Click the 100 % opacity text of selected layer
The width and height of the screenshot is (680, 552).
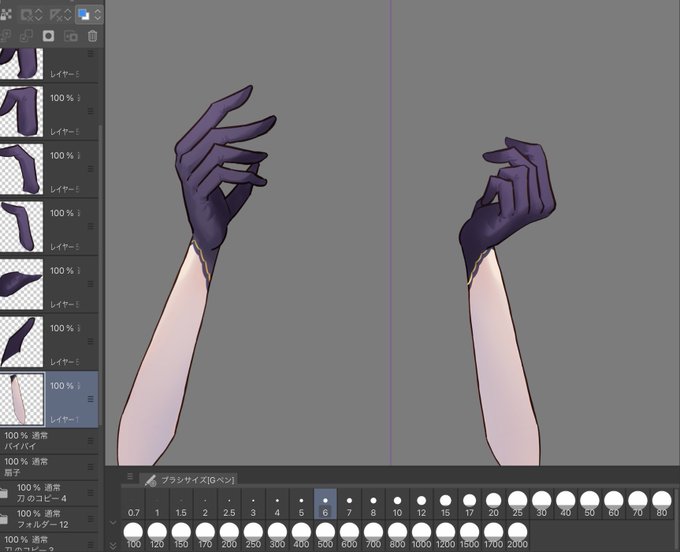[x=62, y=385]
